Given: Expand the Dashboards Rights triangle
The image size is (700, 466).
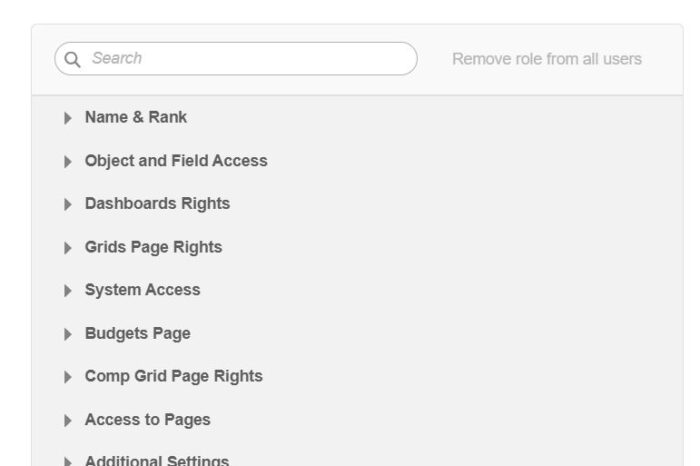Looking at the screenshot, I should [x=68, y=204].
